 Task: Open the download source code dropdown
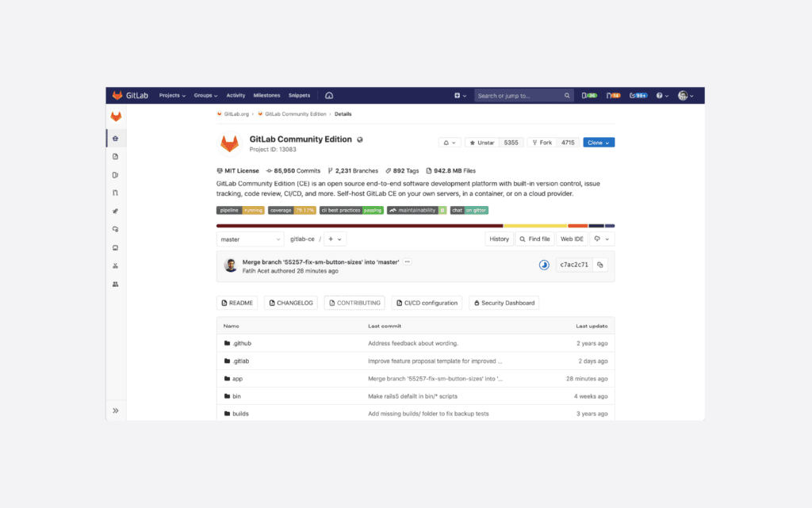tap(602, 239)
